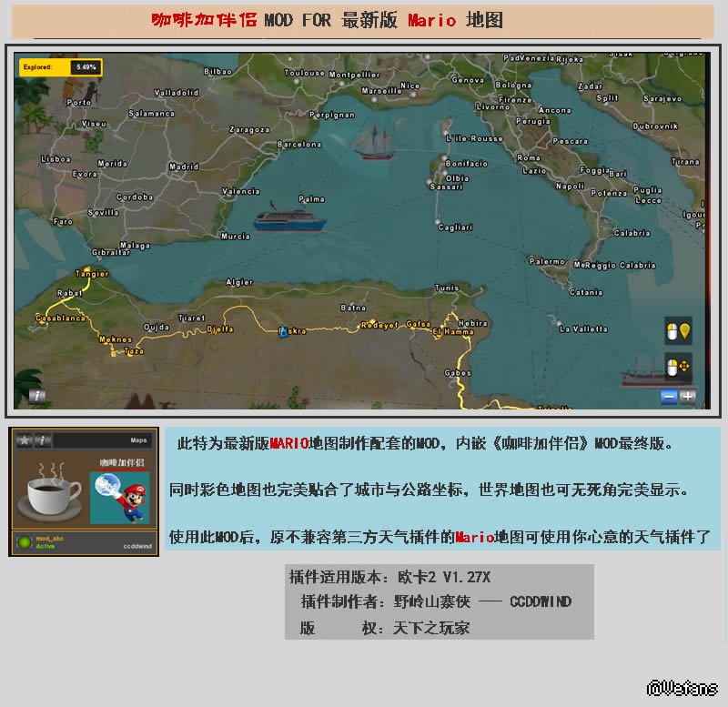Screen dimensions: 728x707
Task: Click the sailing ship near Barcelona
Action: [374, 142]
